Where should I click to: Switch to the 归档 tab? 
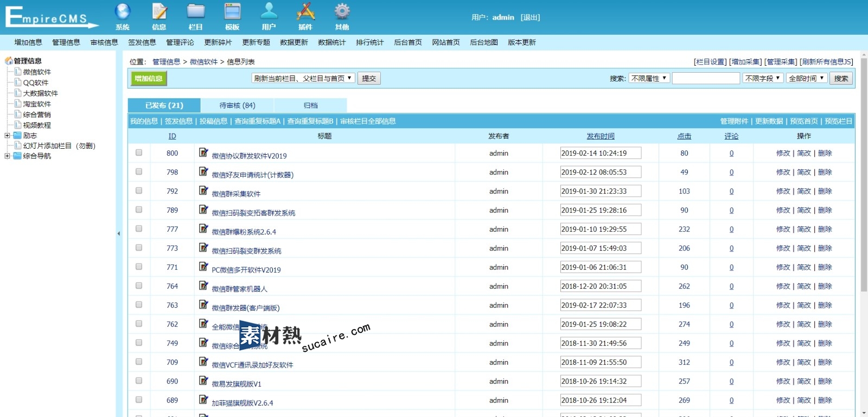pos(310,105)
